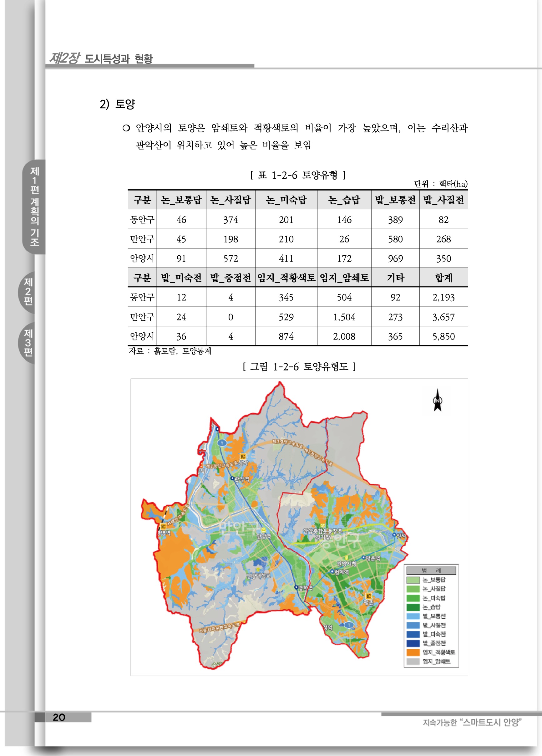542x756 pixels.
Task: Click the figure caption 그림 1-2-6 토양유형도
Action: click(x=299, y=367)
